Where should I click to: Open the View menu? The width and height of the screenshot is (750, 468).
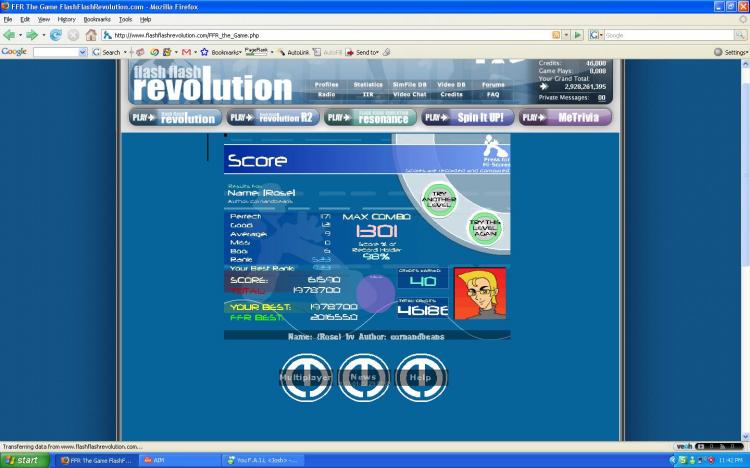(x=44, y=20)
